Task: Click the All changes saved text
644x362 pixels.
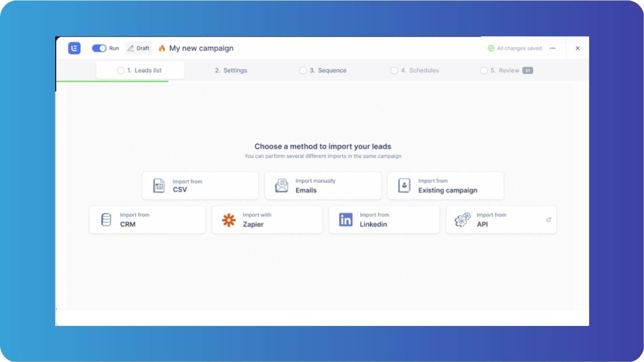Action: pos(519,48)
